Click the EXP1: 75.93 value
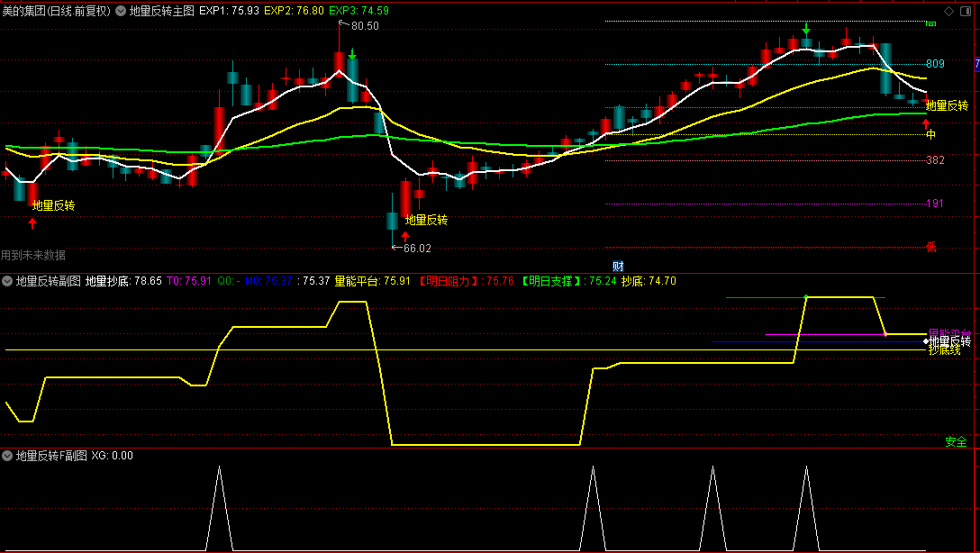 click(229, 11)
